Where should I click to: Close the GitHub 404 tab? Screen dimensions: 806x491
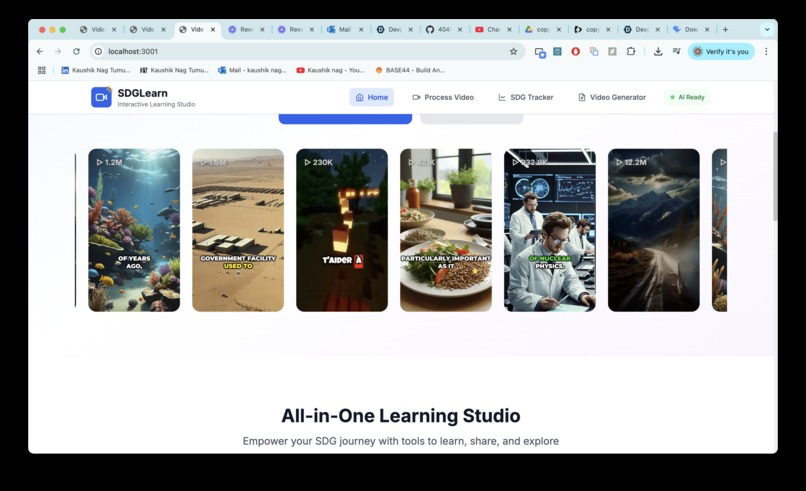[x=460, y=29]
